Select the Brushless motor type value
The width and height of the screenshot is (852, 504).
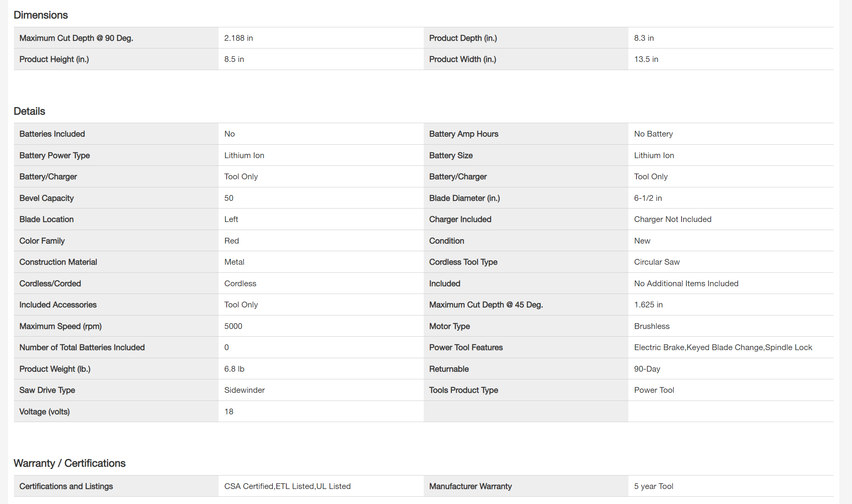point(652,326)
